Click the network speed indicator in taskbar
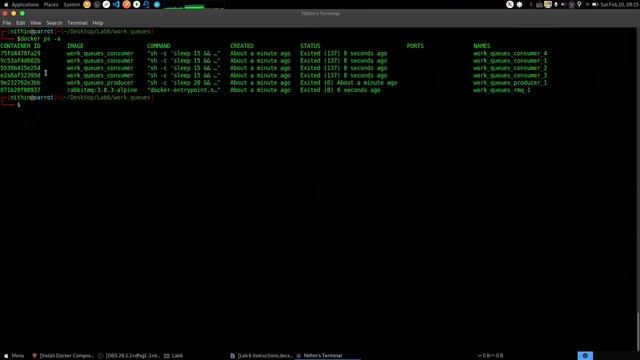The height and width of the screenshot is (360, 640). [x=490, y=356]
